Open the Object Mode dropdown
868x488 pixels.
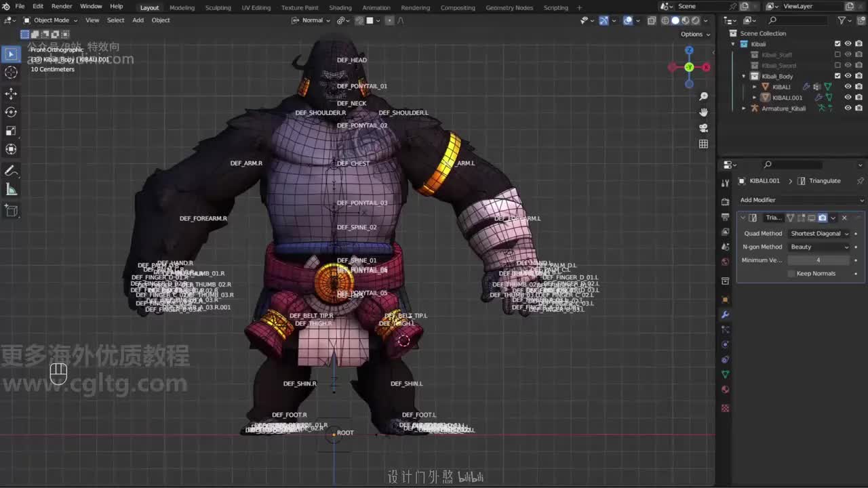pyautogui.click(x=50, y=20)
